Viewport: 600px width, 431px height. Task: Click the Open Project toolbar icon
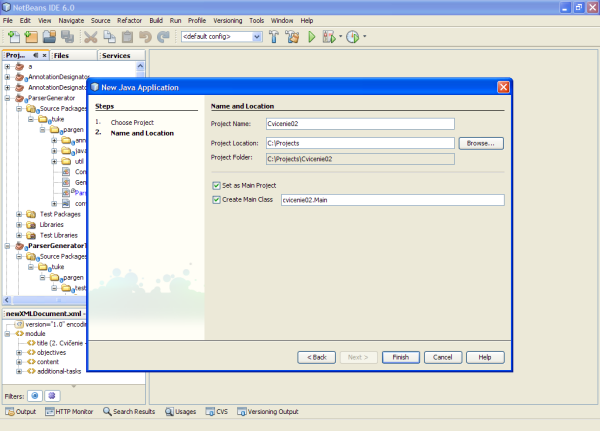(x=49, y=37)
